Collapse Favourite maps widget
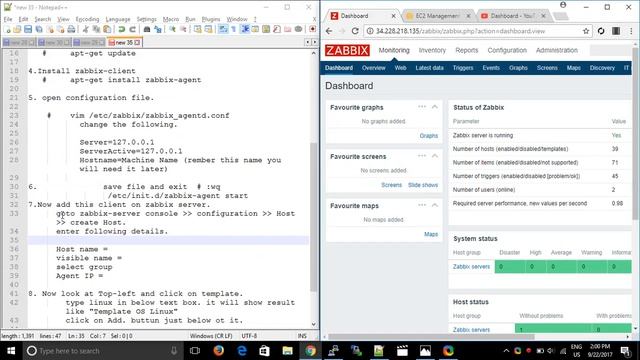The height and width of the screenshot is (360, 640). 435,205
